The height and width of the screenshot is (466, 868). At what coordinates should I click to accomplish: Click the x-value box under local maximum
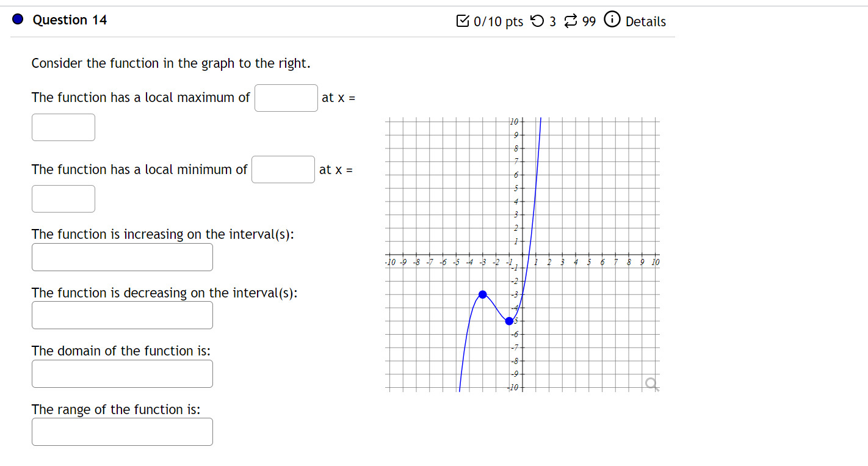tap(63, 127)
